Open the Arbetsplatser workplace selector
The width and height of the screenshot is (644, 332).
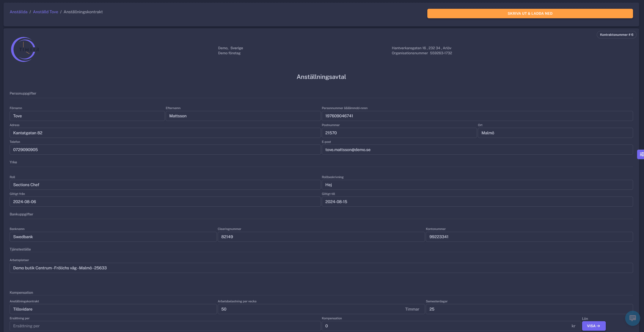321,268
